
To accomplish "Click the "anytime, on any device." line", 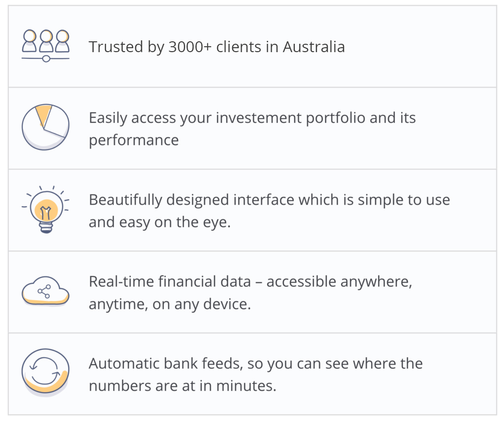I will click(x=169, y=304).
